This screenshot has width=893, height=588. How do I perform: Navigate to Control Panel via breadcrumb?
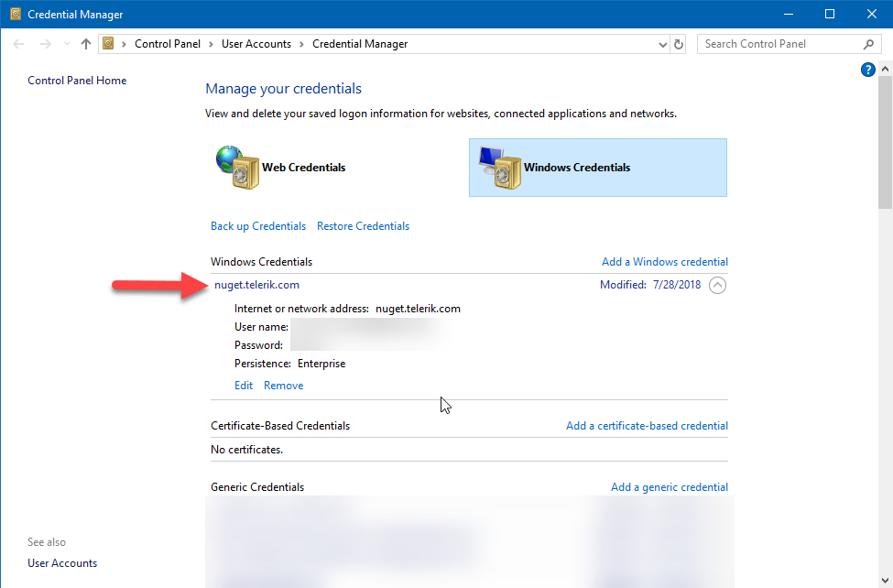[168, 43]
